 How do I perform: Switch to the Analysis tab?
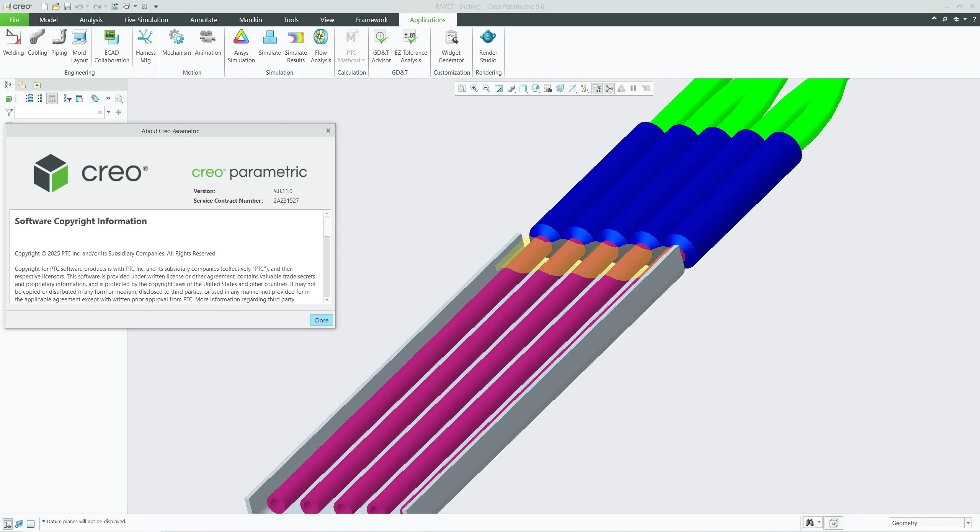click(x=91, y=20)
